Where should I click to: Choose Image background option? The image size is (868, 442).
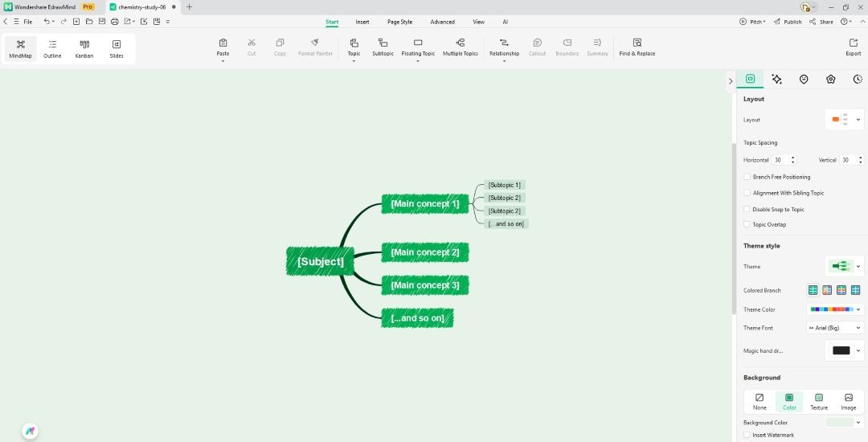click(849, 402)
